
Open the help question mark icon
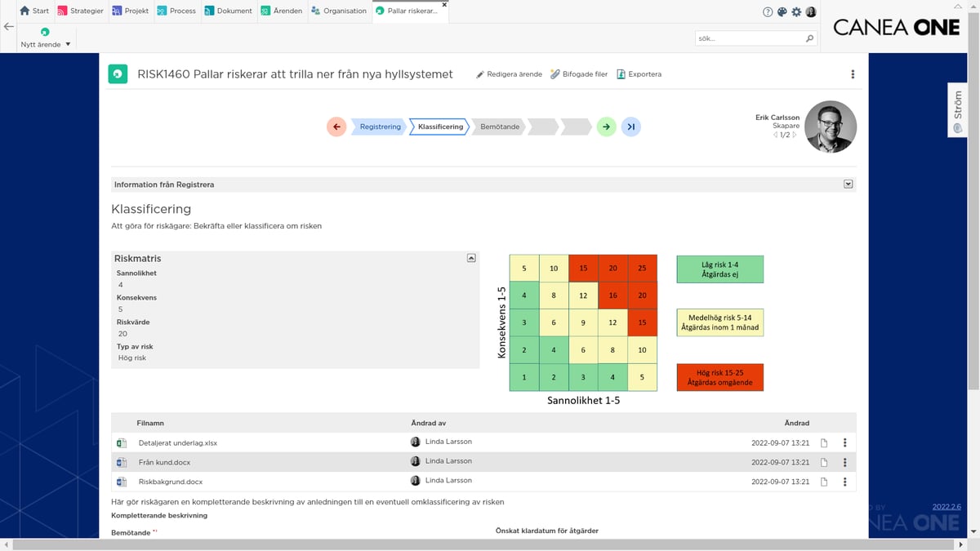coord(768,11)
